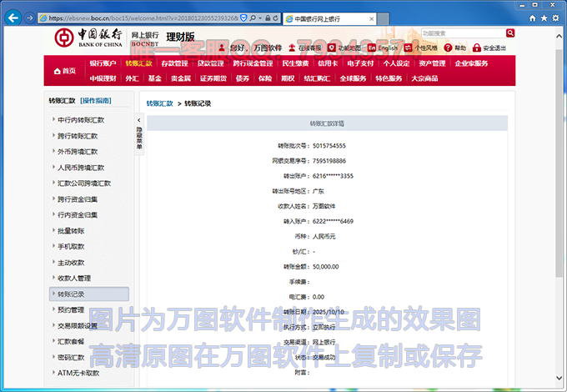Image resolution: width=567 pixels, height=392 pixels.
Task: Click the browser back arrow button
Action: [x=13, y=18]
